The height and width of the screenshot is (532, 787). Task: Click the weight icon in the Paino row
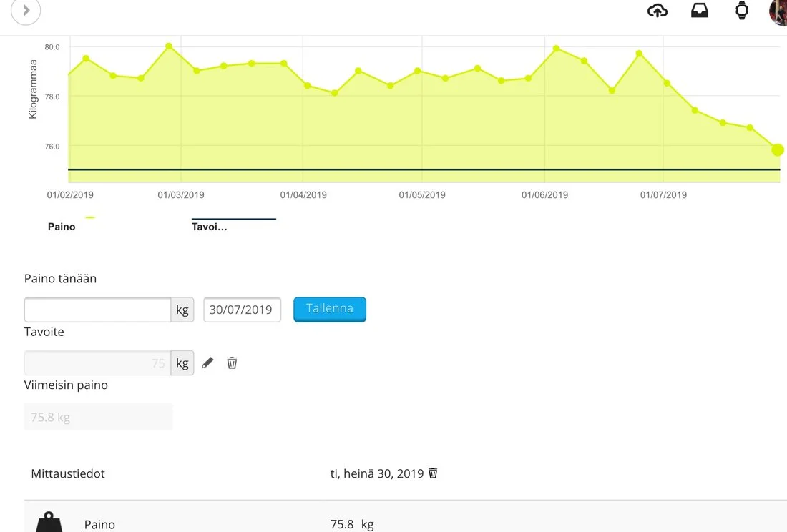(49, 523)
